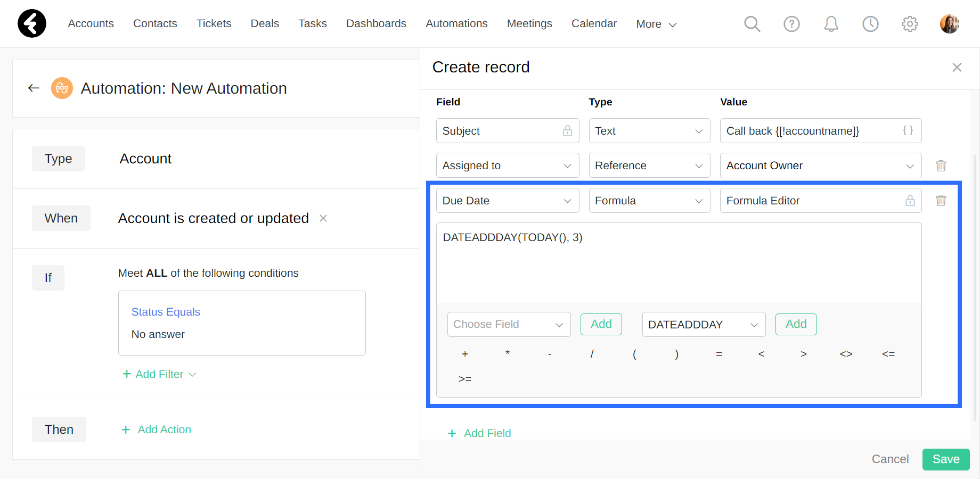The height and width of the screenshot is (479, 980).
Task: Click the 'No answer' condition value
Action: click(158, 334)
